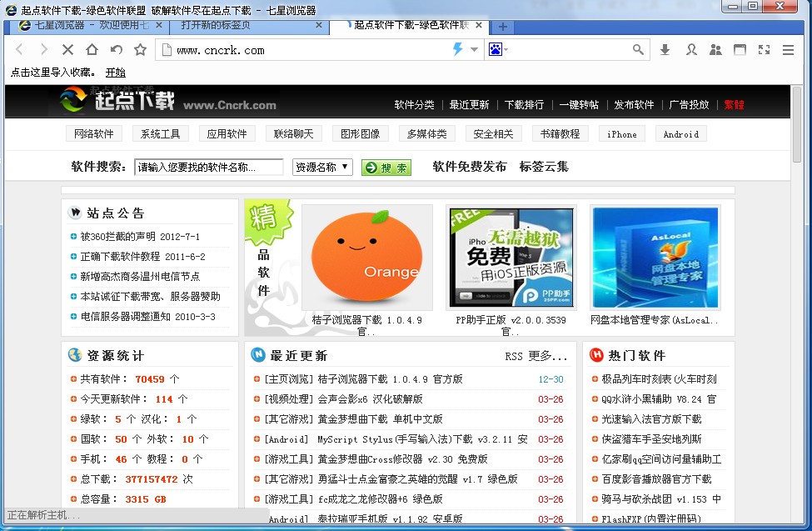Open the hamburger main menu
Screen dimensions: 812x531
coord(788,50)
